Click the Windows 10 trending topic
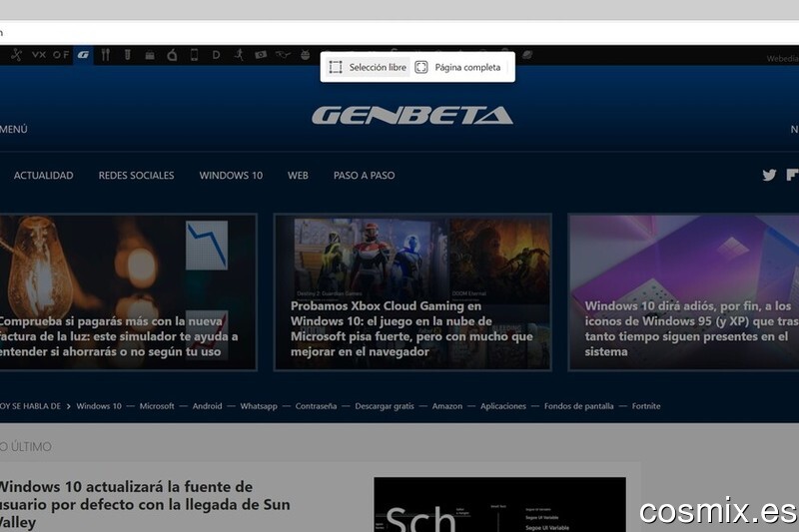 [99, 406]
